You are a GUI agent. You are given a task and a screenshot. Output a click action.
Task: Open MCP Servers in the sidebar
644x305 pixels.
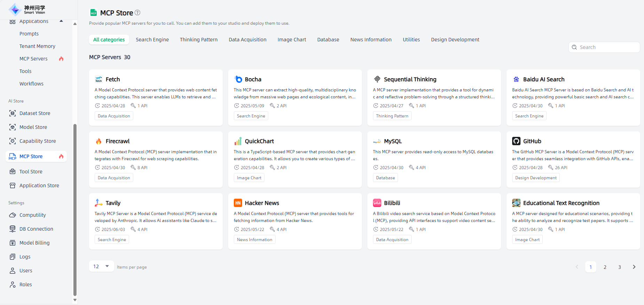click(34, 59)
